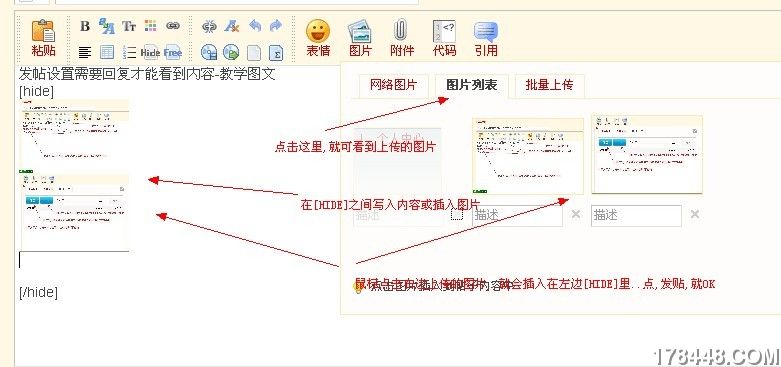
Task: Click the insert table toolbar icon
Action: (107, 52)
